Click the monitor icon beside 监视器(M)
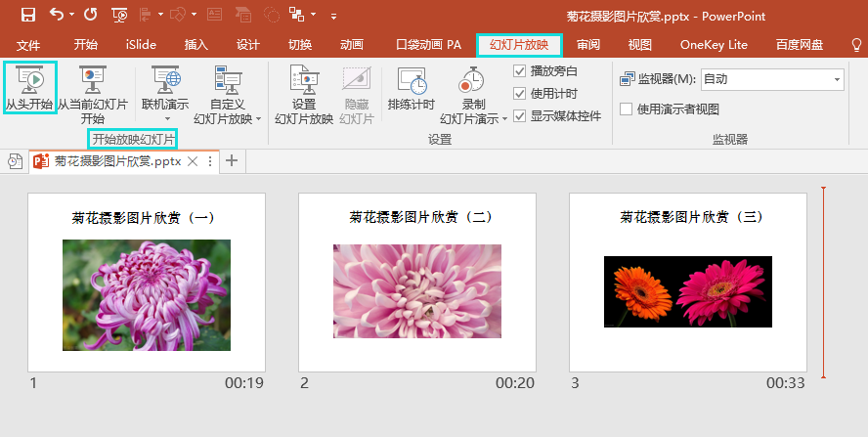Screen dimensions: 868x437 [x=628, y=80]
